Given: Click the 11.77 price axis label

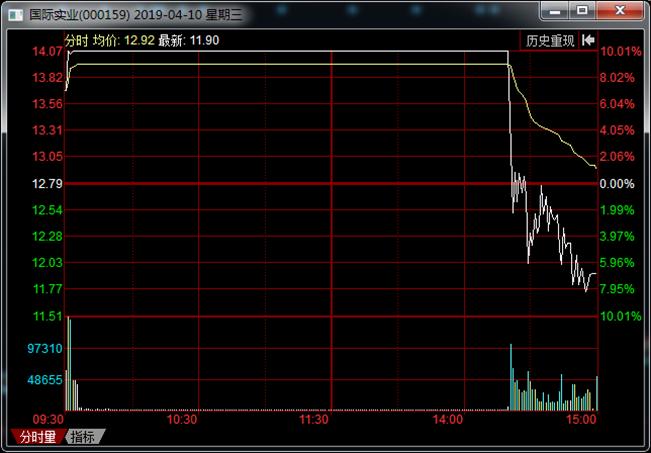Looking at the screenshot, I should coord(47,289).
